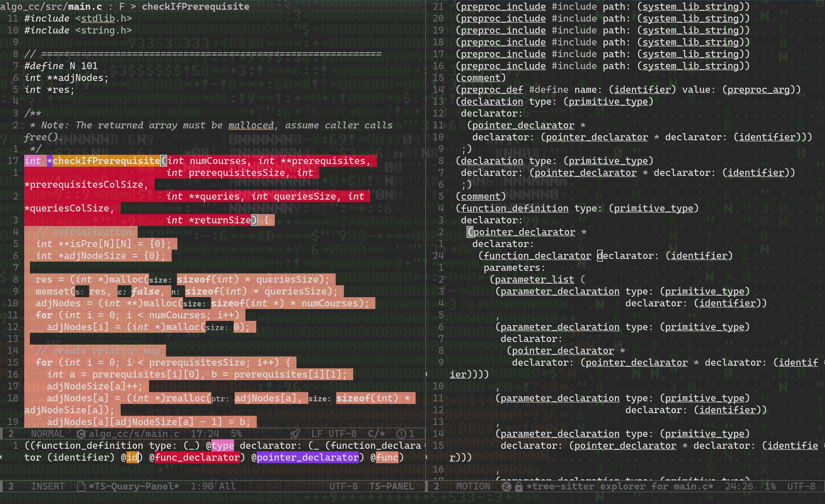Click the TS-PANEL major mode label

(391, 486)
